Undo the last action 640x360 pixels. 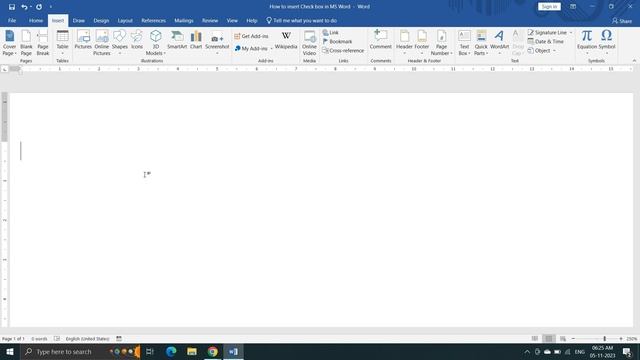click(x=24, y=7)
